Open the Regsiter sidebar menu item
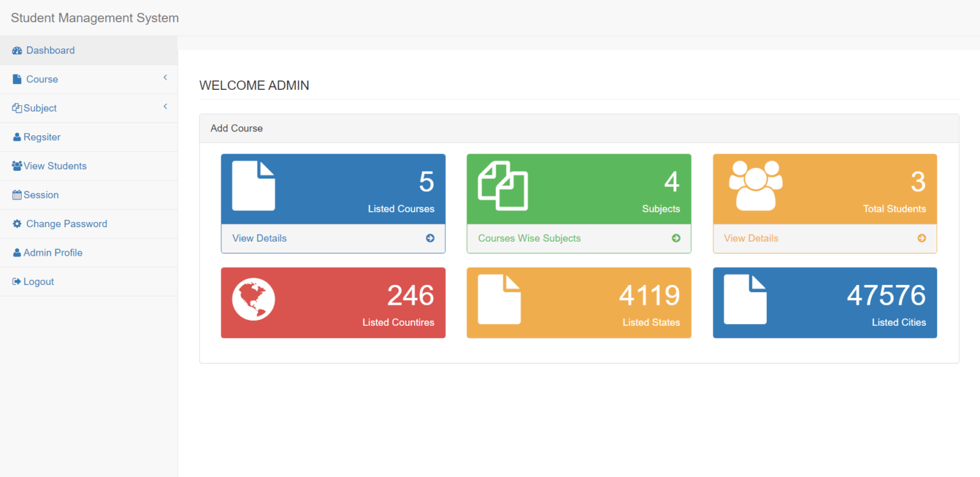The image size is (980, 477). (x=42, y=137)
